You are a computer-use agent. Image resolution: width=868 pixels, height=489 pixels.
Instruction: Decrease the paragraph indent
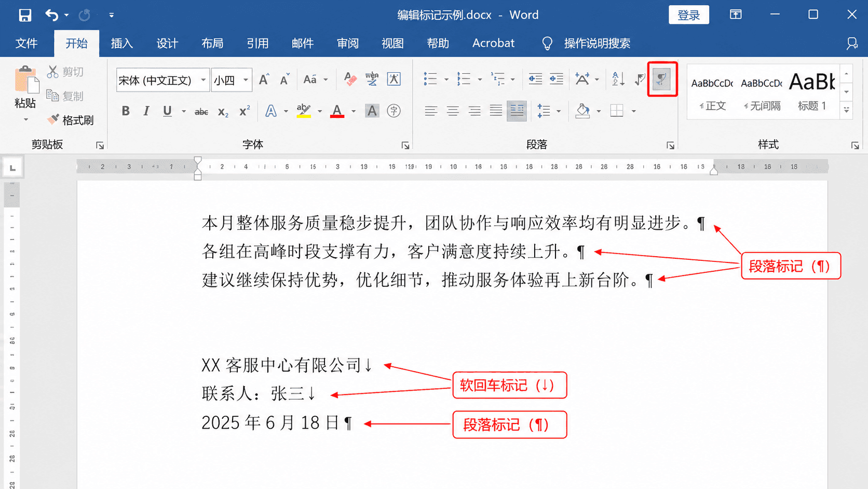(535, 79)
